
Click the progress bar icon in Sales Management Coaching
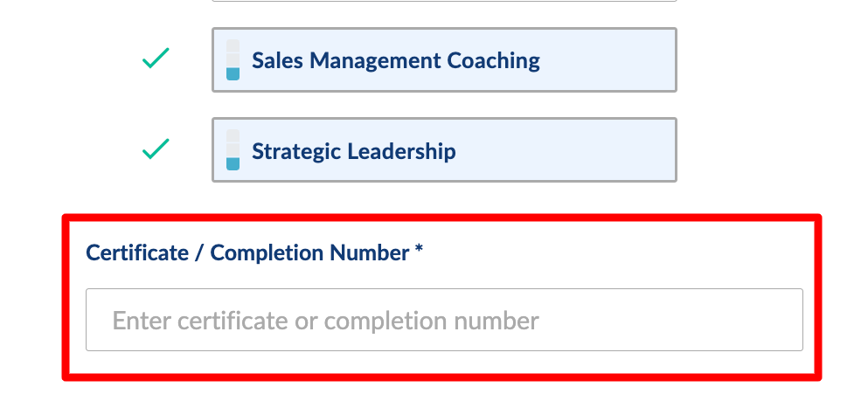[x=233, y=60]
